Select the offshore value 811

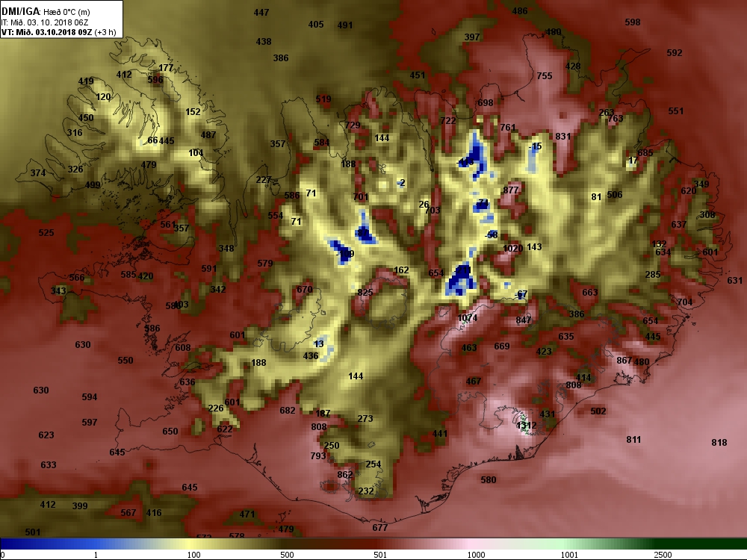(633, 439)
